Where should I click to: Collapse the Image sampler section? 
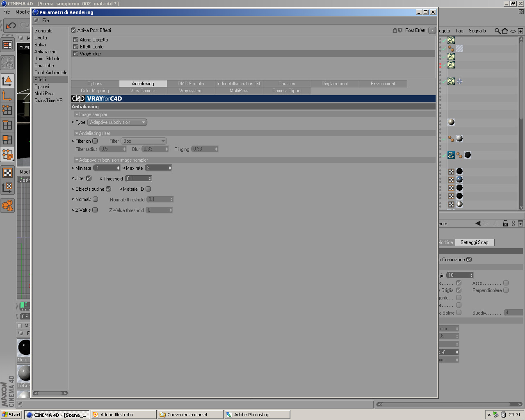[x=77, y=114]
